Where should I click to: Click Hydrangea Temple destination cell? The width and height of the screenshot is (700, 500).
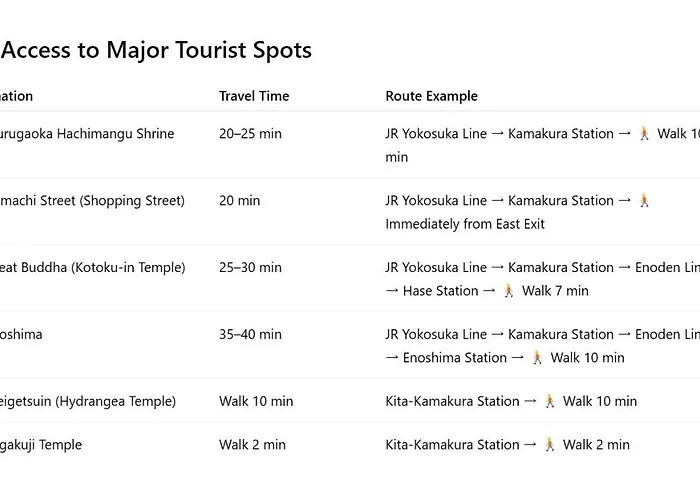click(x=88, y=401)
